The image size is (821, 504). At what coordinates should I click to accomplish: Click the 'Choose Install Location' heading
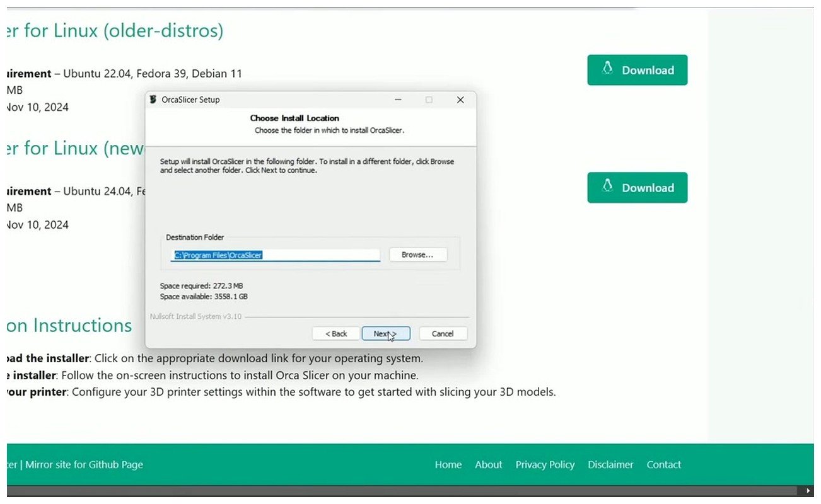pos(294,118)
